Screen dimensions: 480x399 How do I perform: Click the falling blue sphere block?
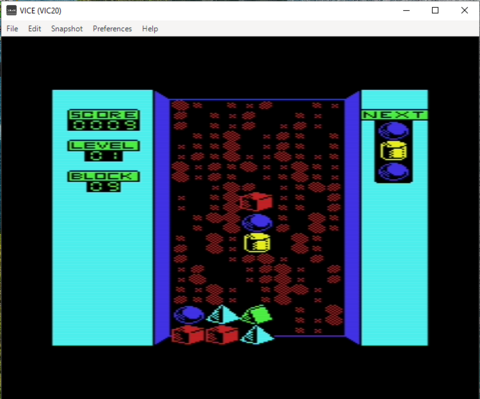point(256,223)
